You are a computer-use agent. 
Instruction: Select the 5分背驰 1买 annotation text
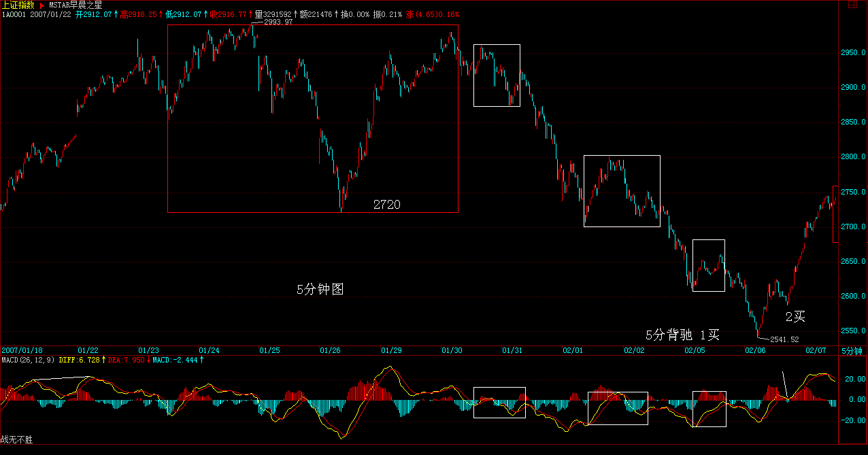pyautogui.click(x=682, y=335)
